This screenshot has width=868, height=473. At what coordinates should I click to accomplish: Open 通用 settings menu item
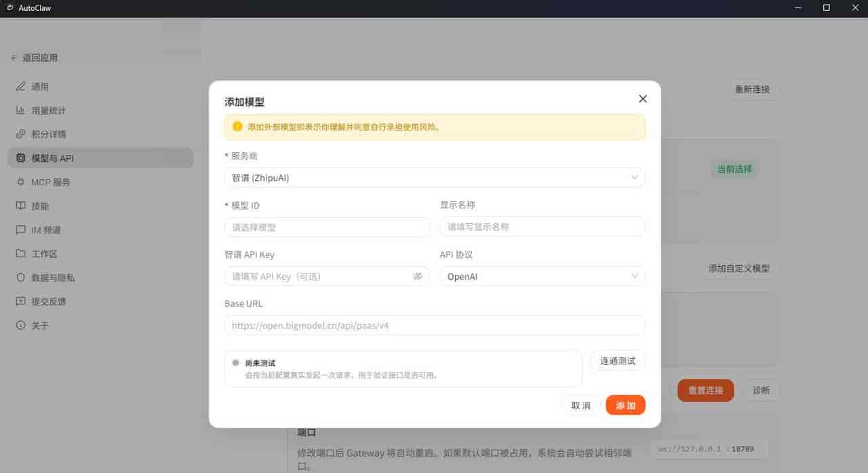click(100, 86)
